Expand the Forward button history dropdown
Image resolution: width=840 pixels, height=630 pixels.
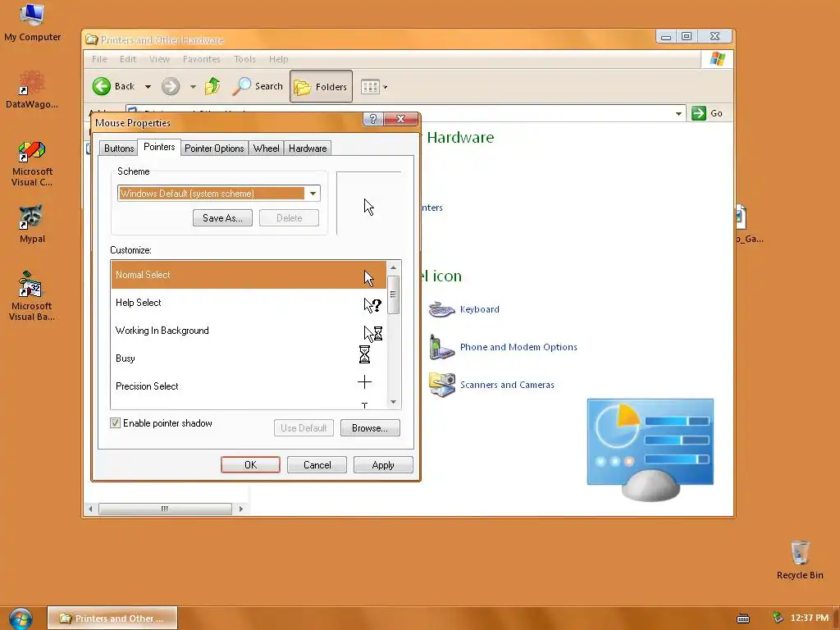tap(193, 87)
